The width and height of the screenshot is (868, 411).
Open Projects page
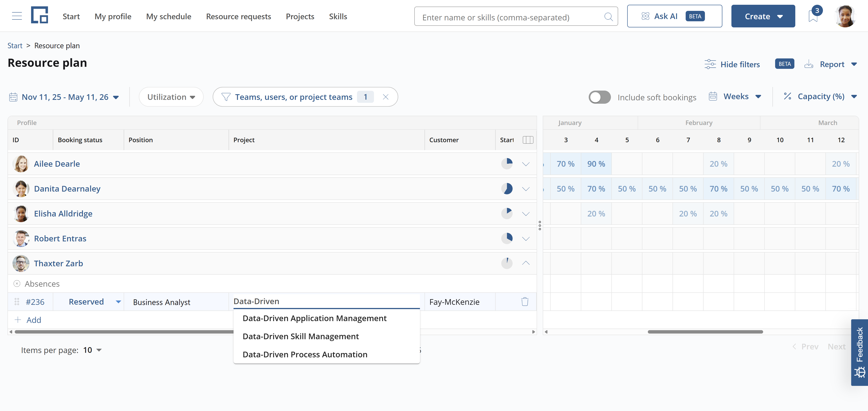point(300,16)
